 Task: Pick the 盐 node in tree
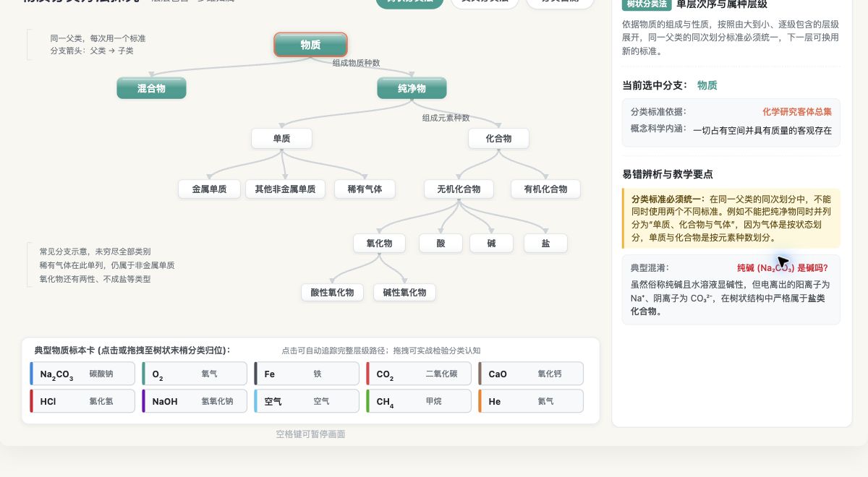tap(545, 243)
